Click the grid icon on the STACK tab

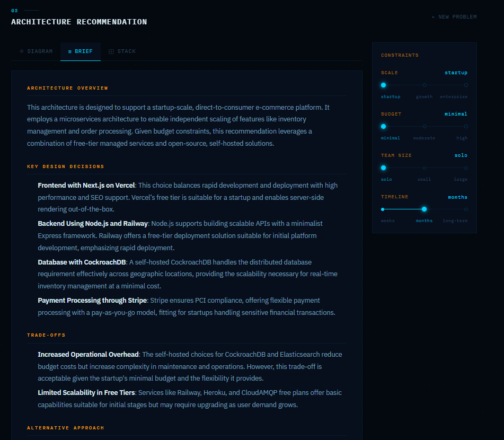(x=112, y=51)
